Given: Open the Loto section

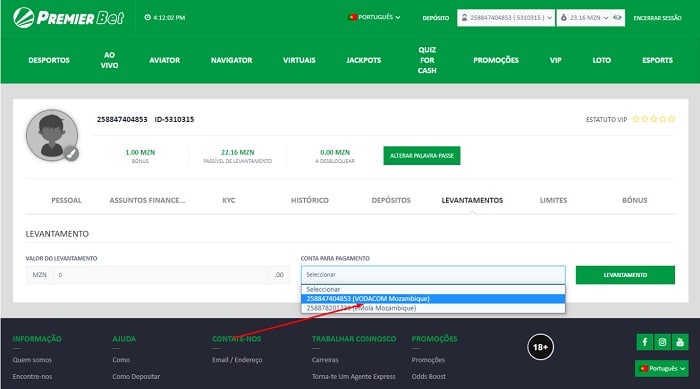Looking at the screenshot, I should [x=601, y=60].
